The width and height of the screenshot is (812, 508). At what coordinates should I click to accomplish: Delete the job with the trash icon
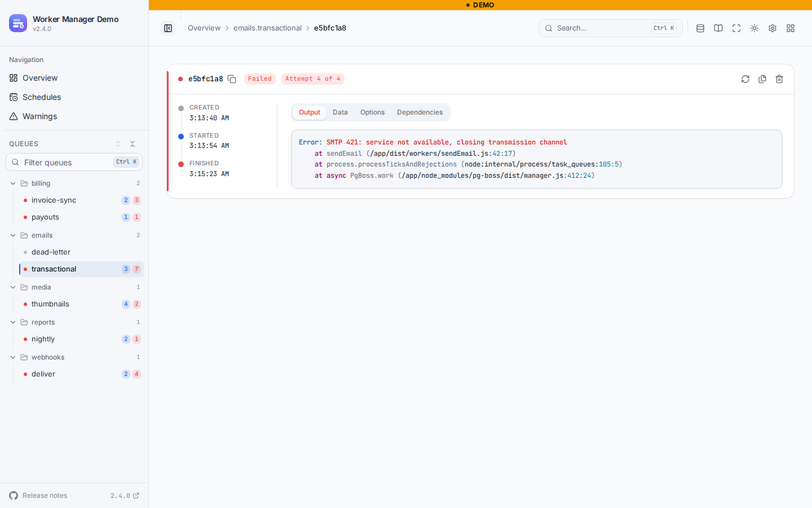pos(779,79)
